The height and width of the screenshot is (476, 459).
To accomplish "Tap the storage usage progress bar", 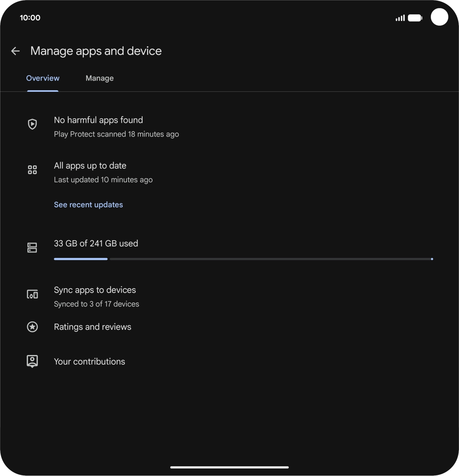I will tap(243, 259).
